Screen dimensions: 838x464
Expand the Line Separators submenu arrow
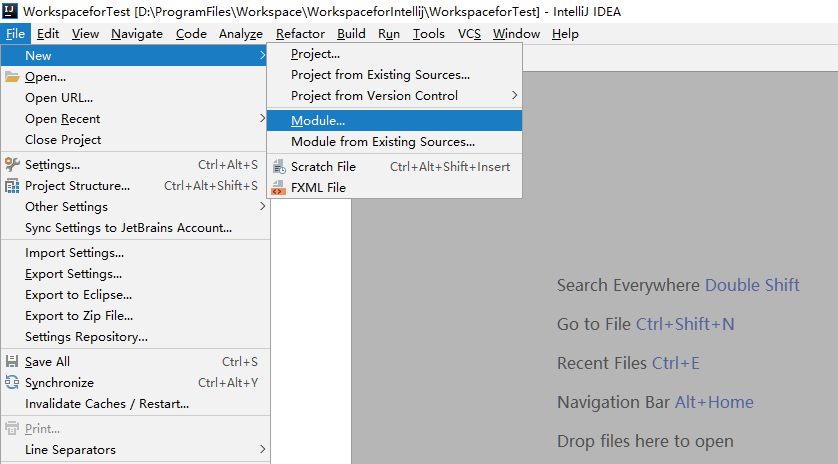pos(263,450)
